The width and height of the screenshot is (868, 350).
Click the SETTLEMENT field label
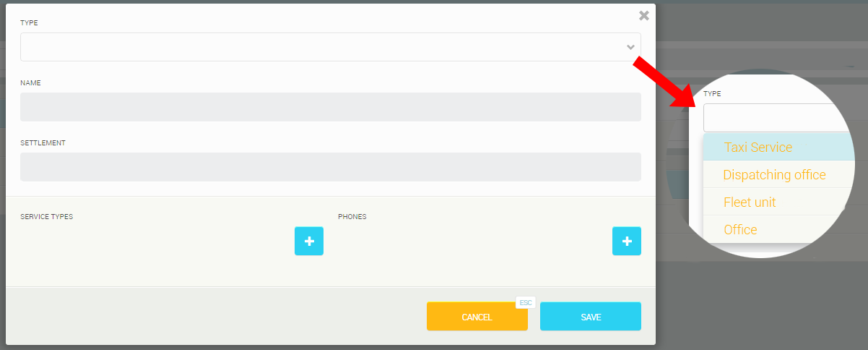43,143
